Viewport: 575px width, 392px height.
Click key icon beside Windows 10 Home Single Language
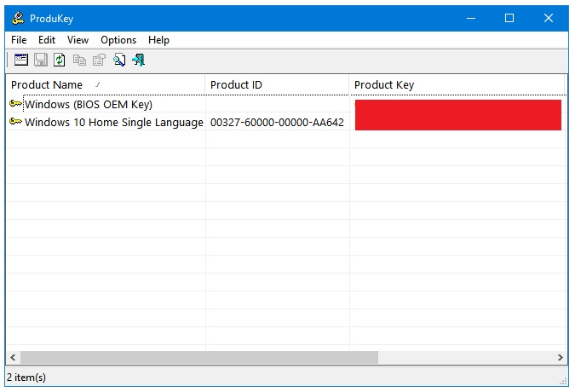(x=15, y=121)
